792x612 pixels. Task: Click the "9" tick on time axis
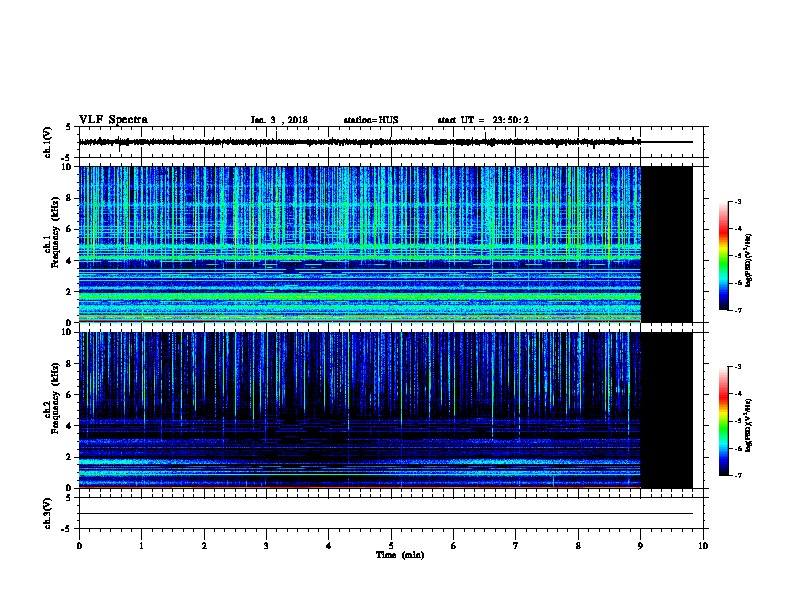click(x=640, y=546)
